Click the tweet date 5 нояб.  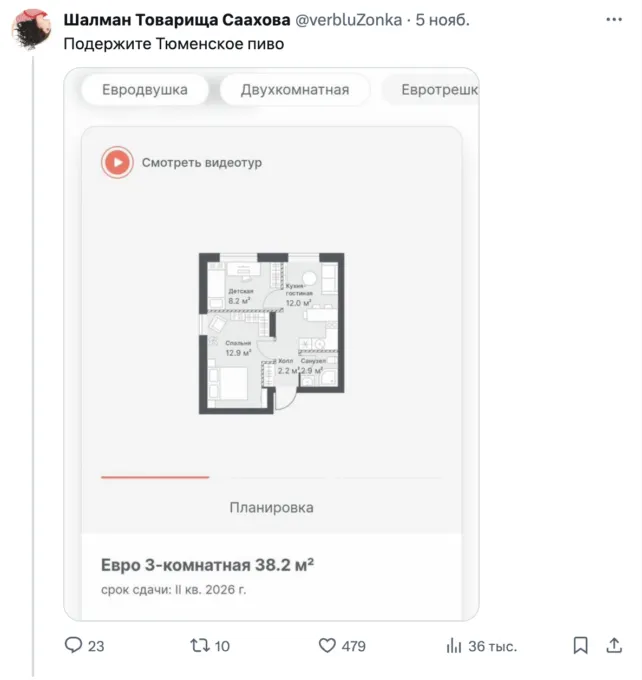click(x=442, y=20)
